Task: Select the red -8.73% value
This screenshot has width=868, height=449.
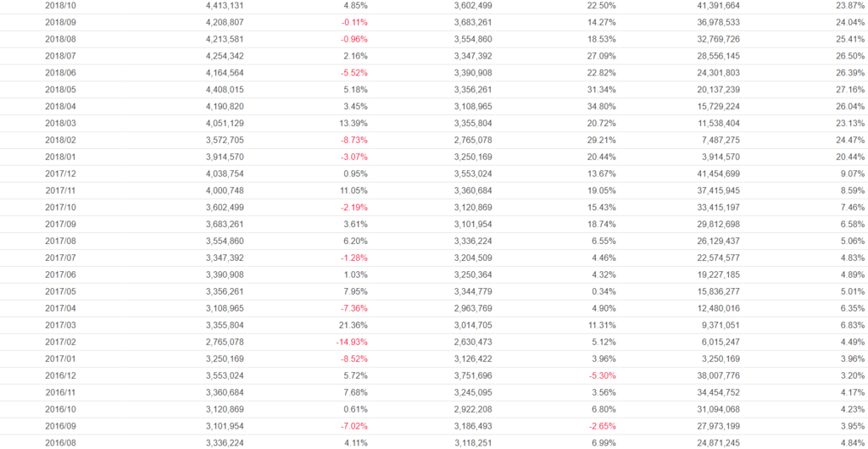Action: click(353, 140)
